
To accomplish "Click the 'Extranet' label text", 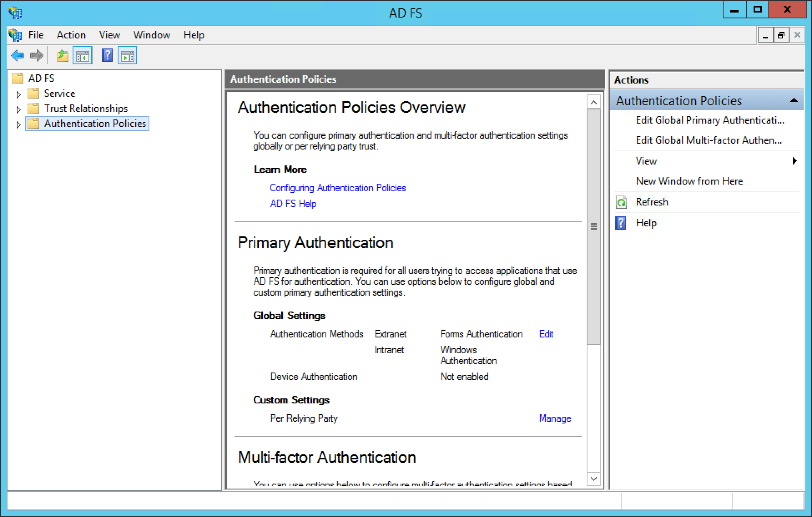I will pyautogui.click(x=391, y=334).
